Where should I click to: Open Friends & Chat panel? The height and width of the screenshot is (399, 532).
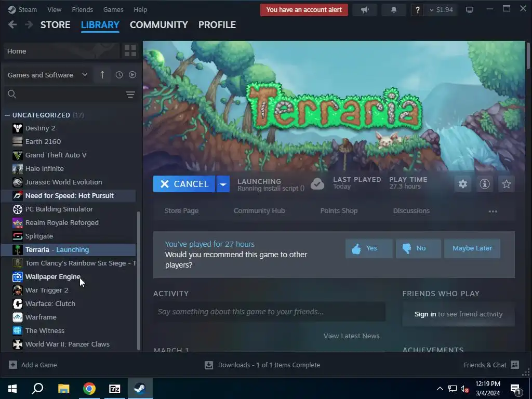point(491,365)
